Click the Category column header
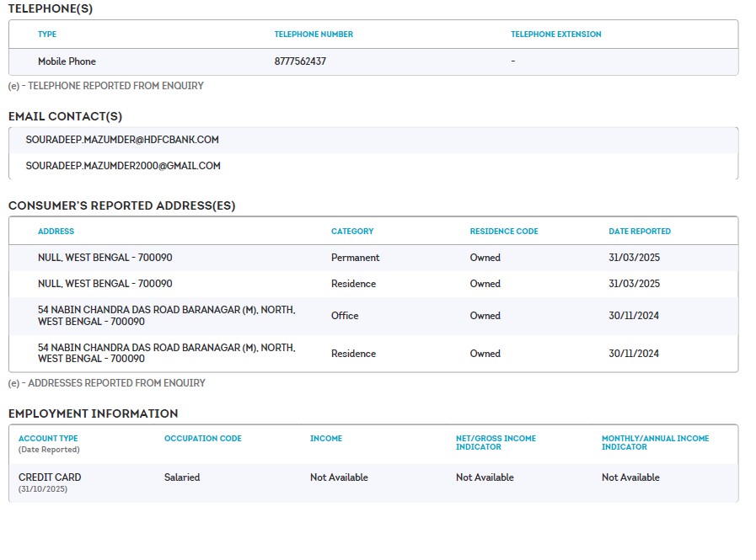The height and width of the screenshot is (560, 756). (352, 232)
